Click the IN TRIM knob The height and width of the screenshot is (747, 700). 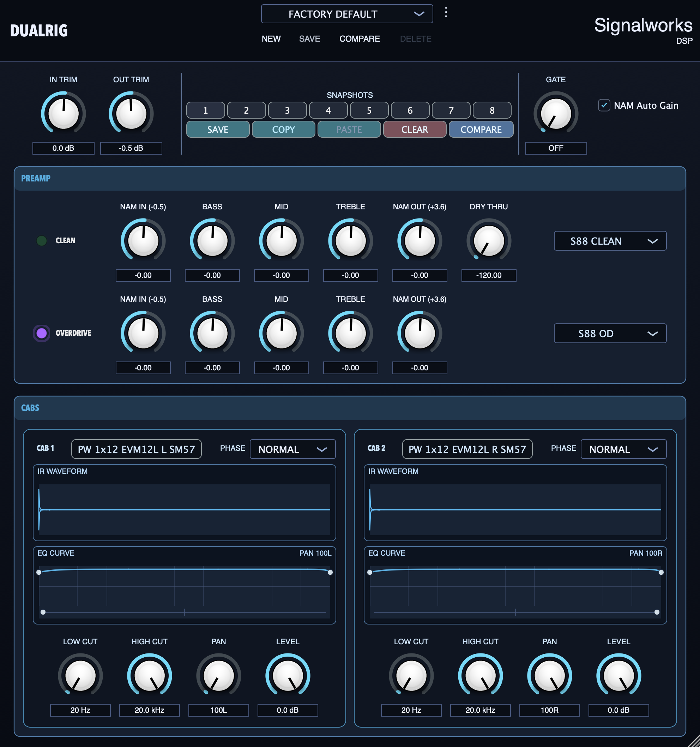[x=64, y=113]
